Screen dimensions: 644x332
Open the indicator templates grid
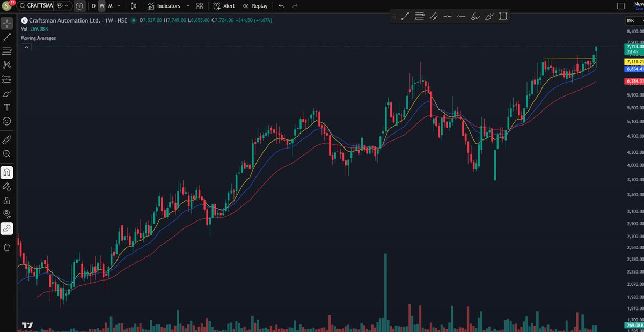200,6
